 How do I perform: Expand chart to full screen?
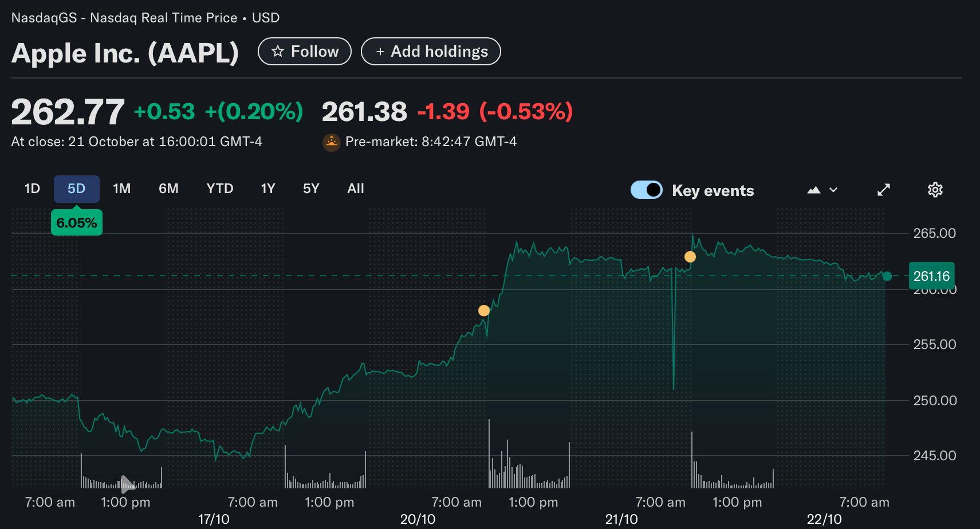tap(884, 190)
